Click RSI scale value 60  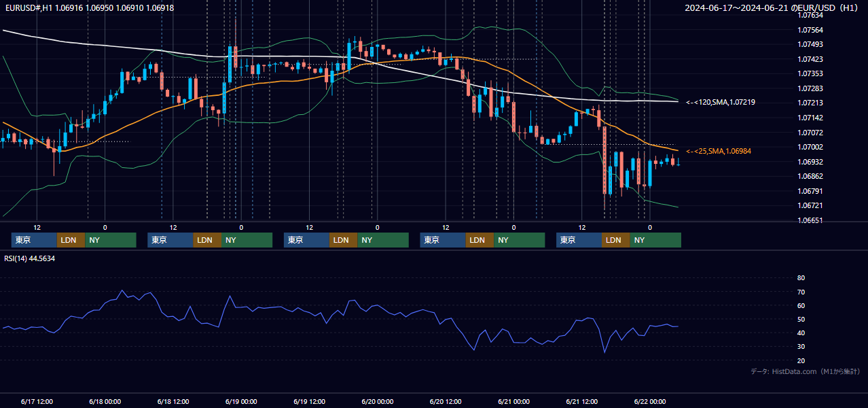[x=801, y=305]
